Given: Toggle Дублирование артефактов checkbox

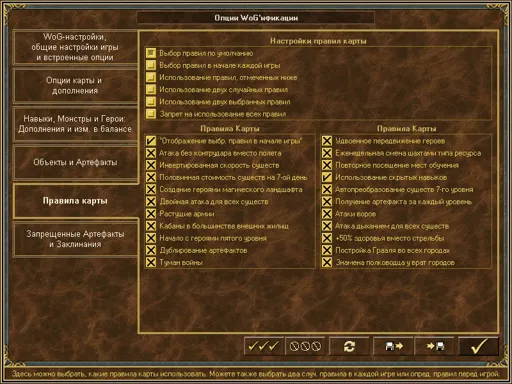Looking at the screenshot, I should point(151,250).
